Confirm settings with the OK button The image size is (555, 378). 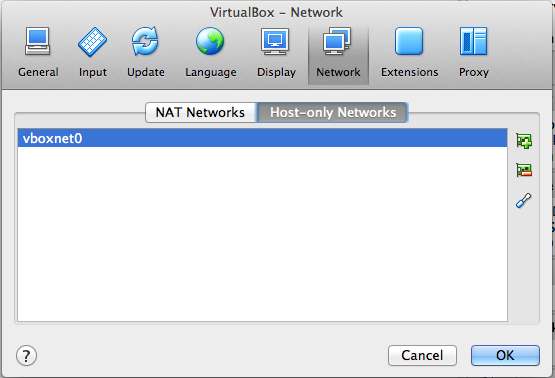505,355
